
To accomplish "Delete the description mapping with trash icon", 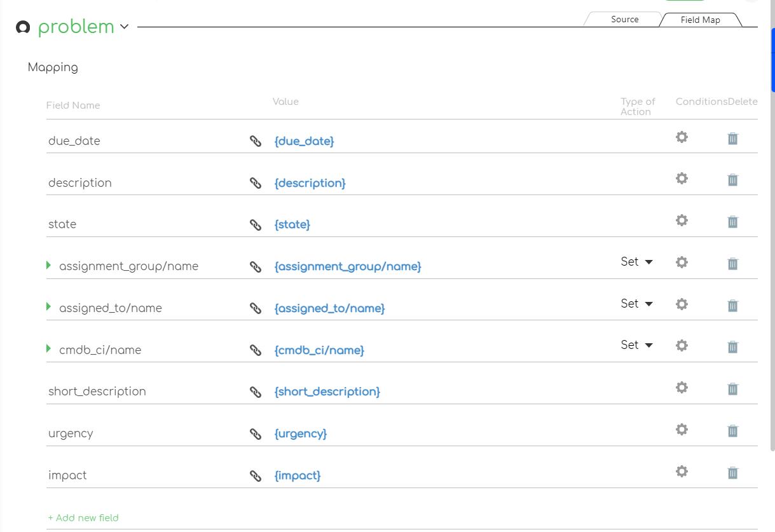I will (732, 180).
